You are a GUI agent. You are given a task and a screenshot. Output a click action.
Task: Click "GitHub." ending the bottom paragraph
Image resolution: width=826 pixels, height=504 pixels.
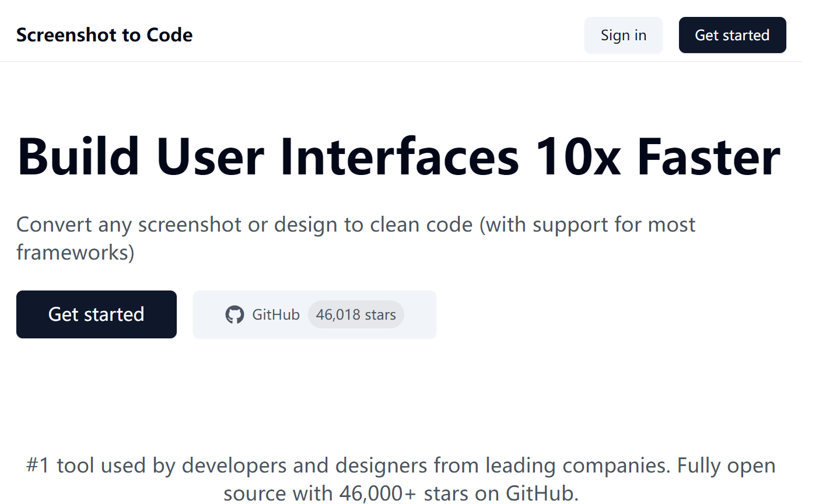542,494
